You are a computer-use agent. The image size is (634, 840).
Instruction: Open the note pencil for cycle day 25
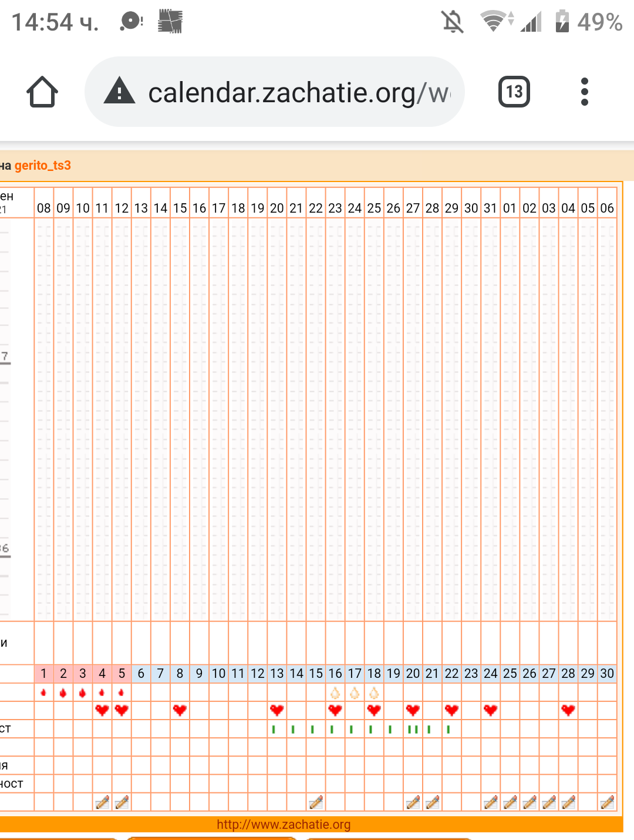[x=510, y=802]
